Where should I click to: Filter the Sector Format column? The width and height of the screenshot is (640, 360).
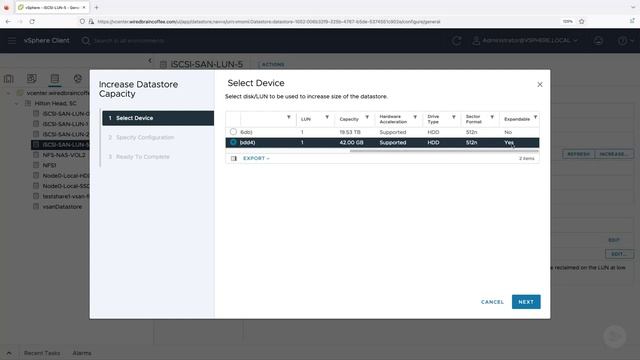coord(492,117)
